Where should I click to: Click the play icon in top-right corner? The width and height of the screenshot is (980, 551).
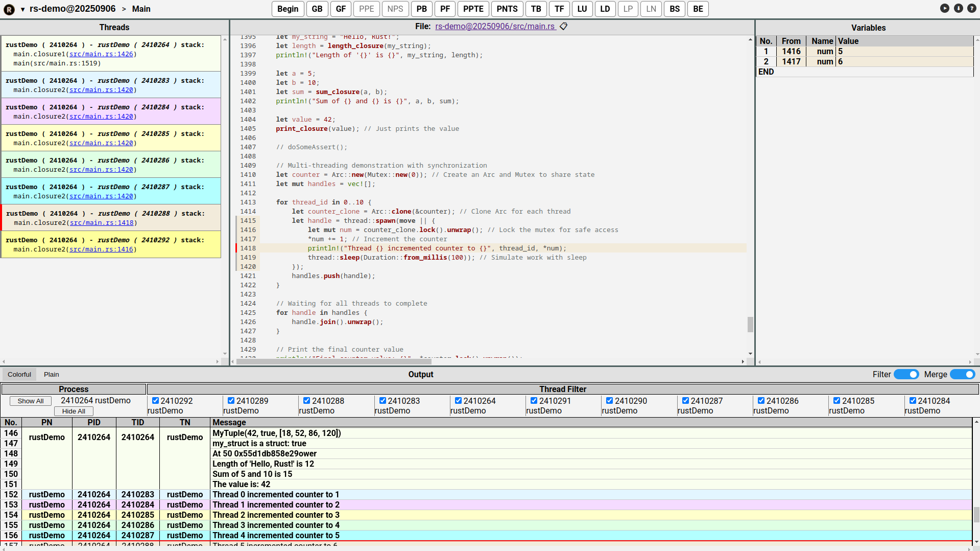click(945, 8)
